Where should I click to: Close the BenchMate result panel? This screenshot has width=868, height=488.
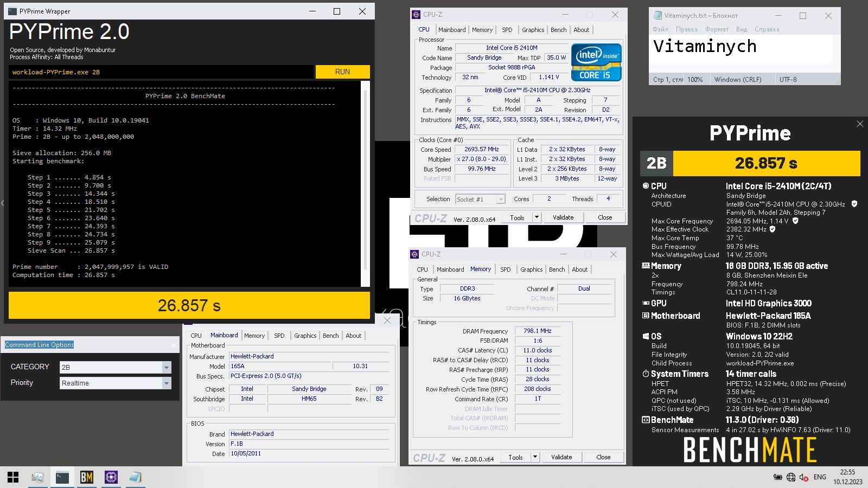860,124
